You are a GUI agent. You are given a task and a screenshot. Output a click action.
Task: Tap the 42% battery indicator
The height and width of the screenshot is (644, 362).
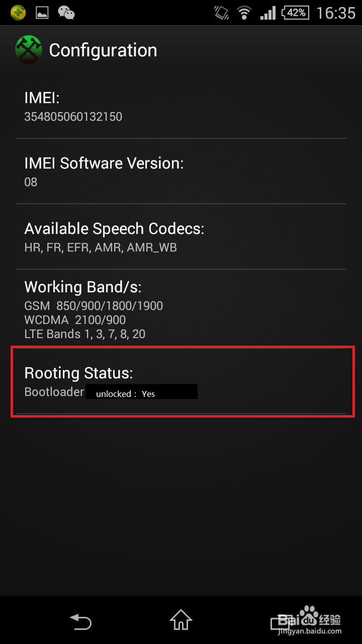click(295, 13)
